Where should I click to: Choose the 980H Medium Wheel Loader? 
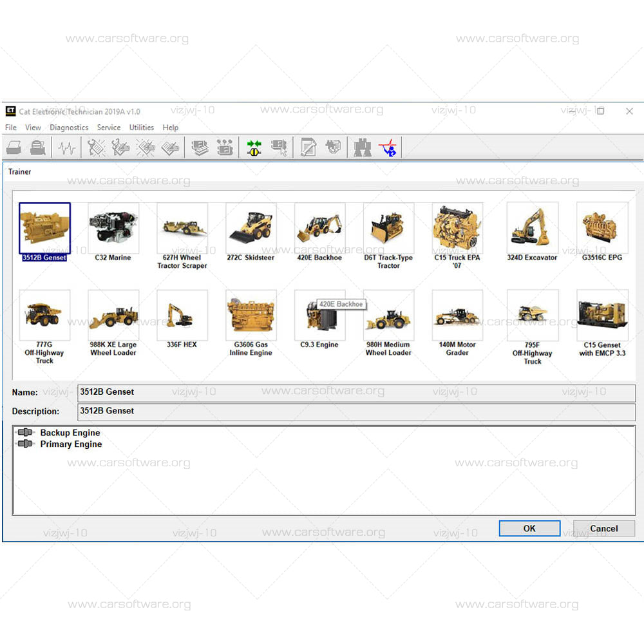[x=388, y=315]
